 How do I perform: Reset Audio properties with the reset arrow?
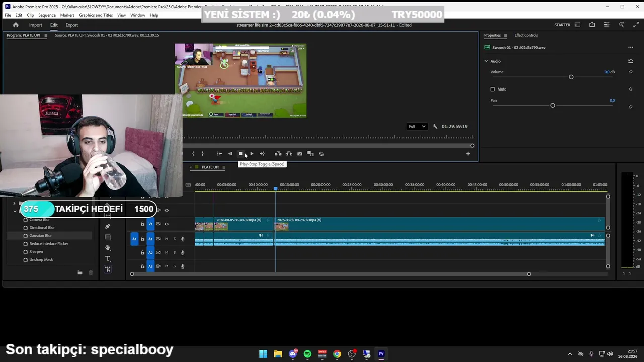[x=630, y=61]
